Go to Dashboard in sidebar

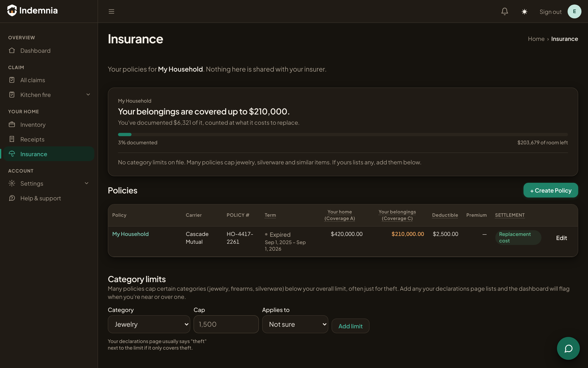(49, 51)
